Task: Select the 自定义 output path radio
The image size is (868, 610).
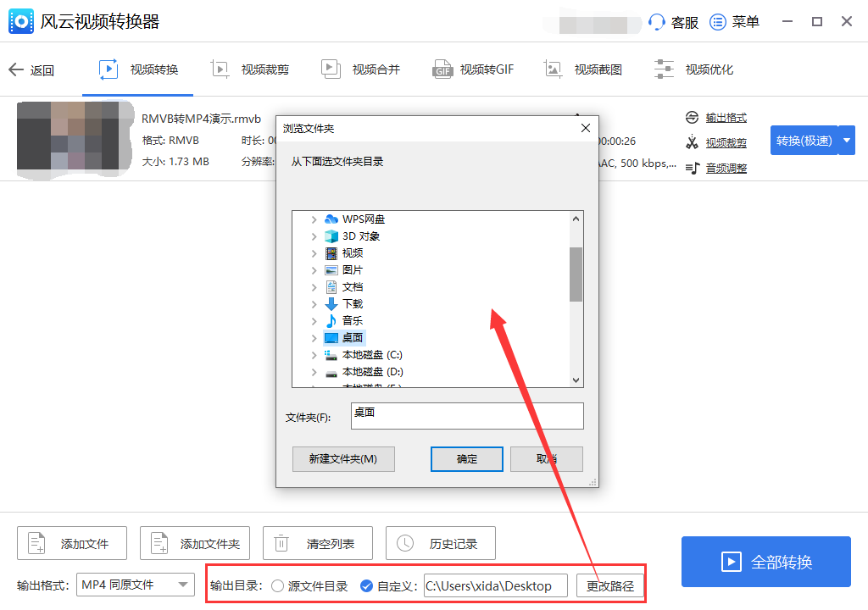Action: click(367, 585)
